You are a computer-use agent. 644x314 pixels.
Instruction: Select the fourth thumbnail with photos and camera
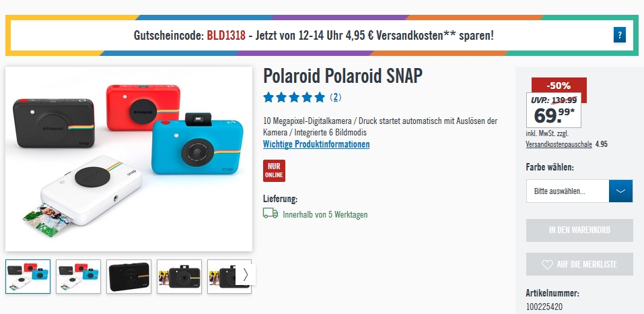click(180, 276)
